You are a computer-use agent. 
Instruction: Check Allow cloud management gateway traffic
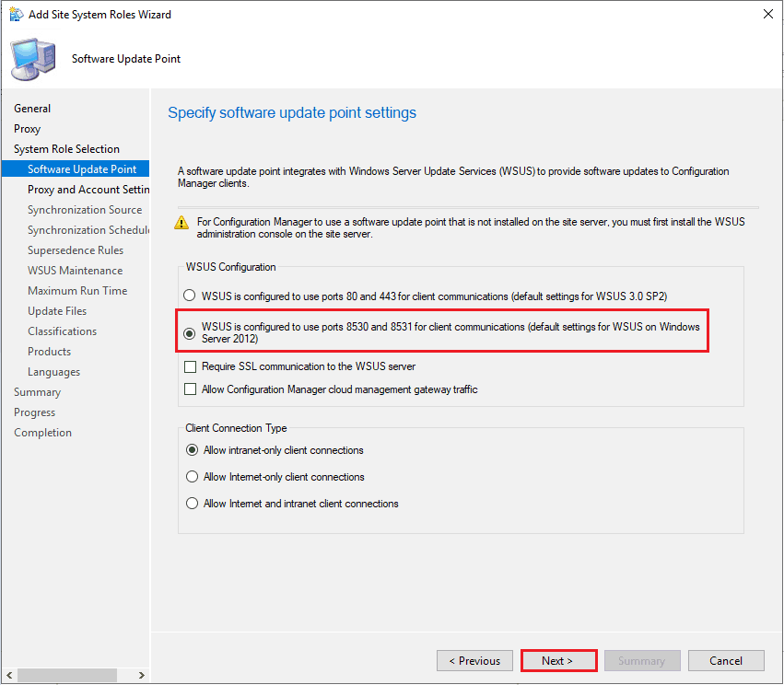191,389
